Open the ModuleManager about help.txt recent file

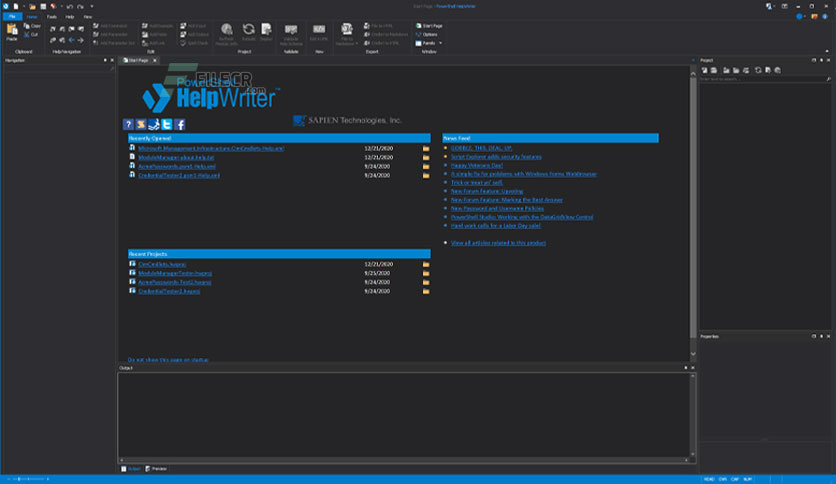(x=176, y=157)
